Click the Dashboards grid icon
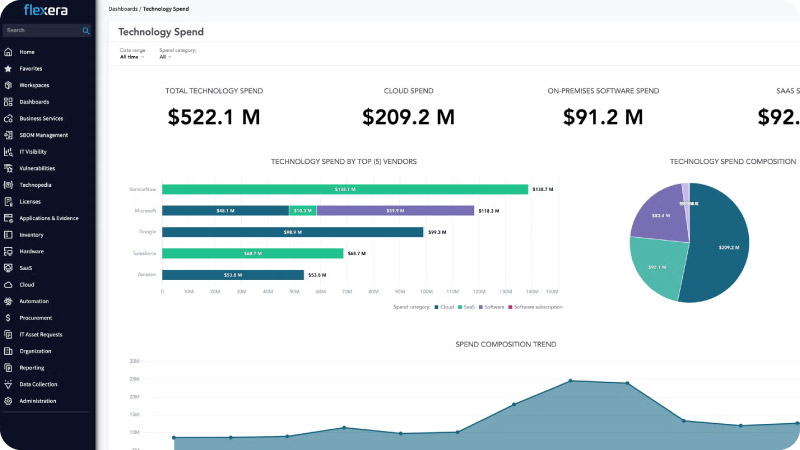Viewport: 800px width, 450px height. coord(8,102)
